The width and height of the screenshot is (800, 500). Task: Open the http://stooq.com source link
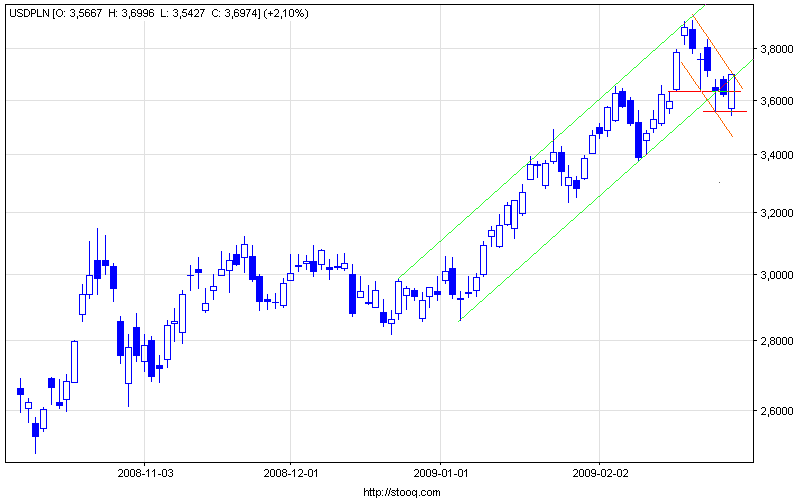402,492
